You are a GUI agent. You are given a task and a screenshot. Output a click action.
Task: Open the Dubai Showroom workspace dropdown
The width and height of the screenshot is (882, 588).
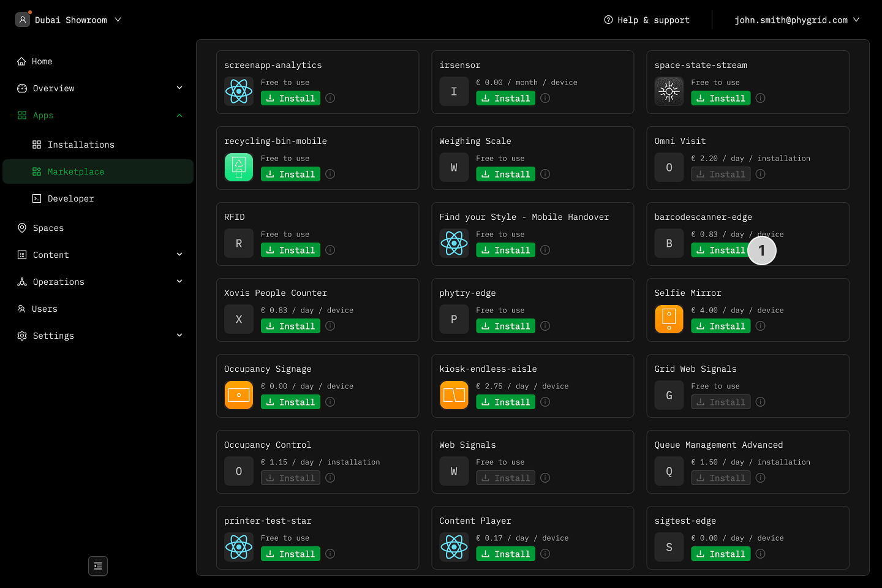tap(69, 20)
